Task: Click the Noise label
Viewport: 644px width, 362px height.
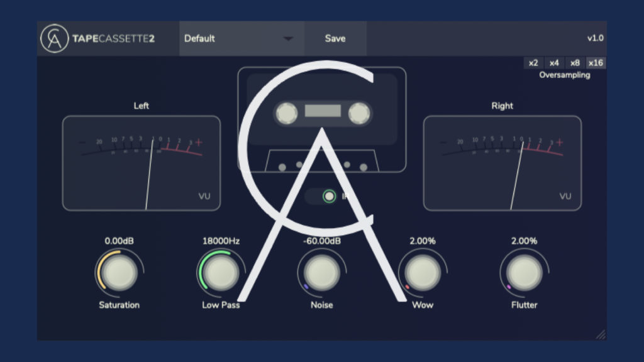Action: point(322,305)
